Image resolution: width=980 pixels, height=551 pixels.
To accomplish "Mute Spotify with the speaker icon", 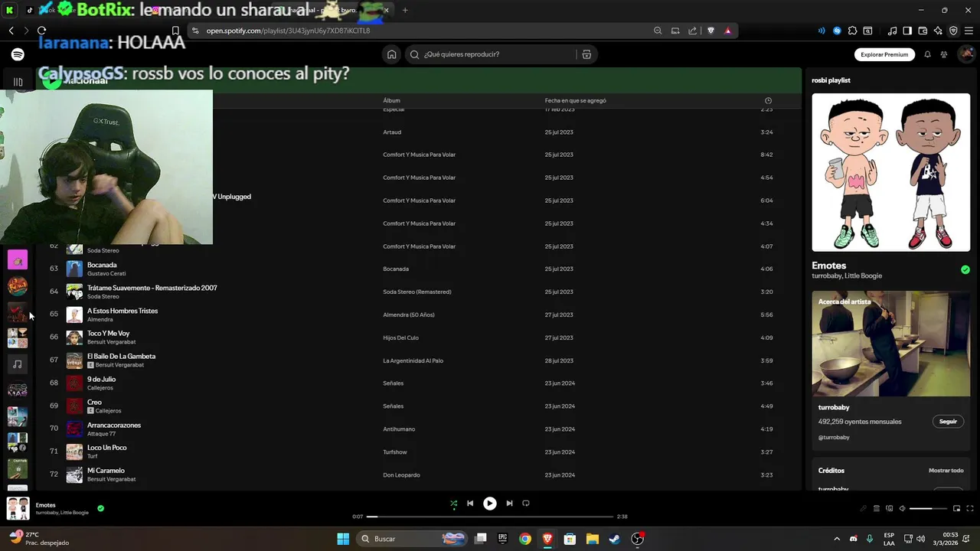I will [x=902, y=508].
